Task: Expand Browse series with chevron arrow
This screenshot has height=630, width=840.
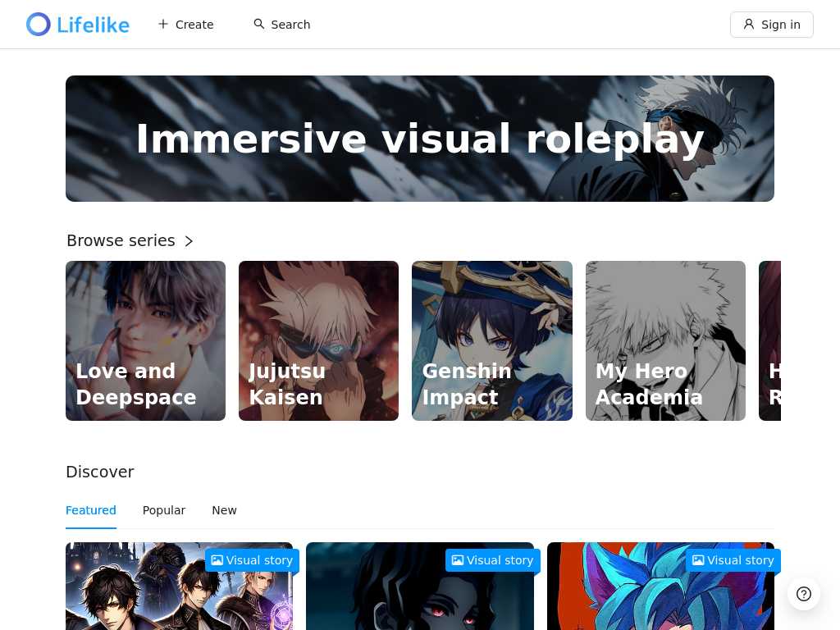Action: 189,241
